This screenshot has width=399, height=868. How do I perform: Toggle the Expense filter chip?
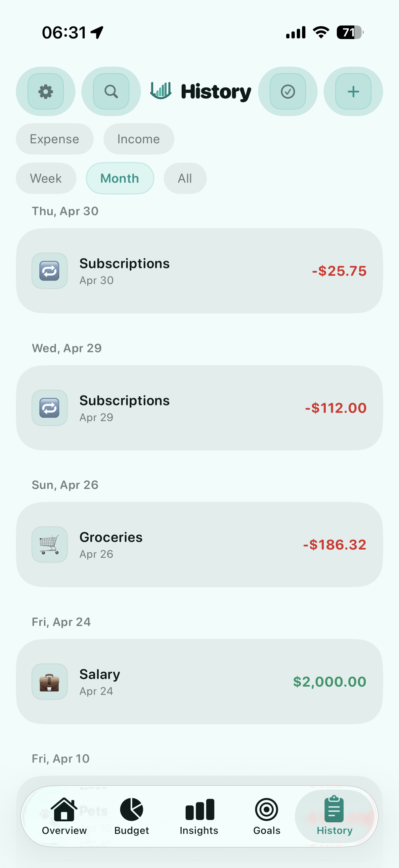(55, 139)
